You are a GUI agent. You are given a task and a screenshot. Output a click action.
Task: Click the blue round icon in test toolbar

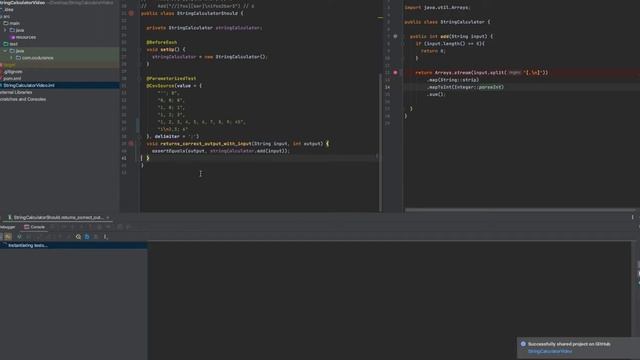[87, 237]
